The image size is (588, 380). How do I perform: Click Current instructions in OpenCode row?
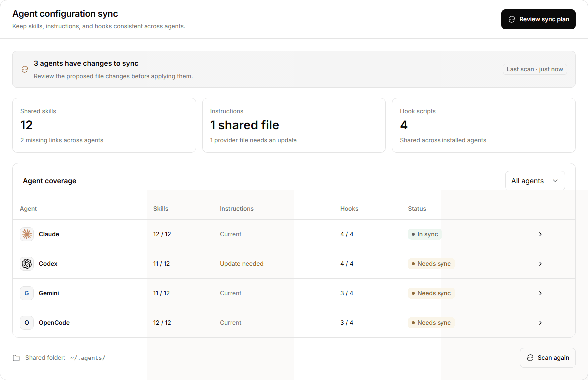click(x=231, y=323)
